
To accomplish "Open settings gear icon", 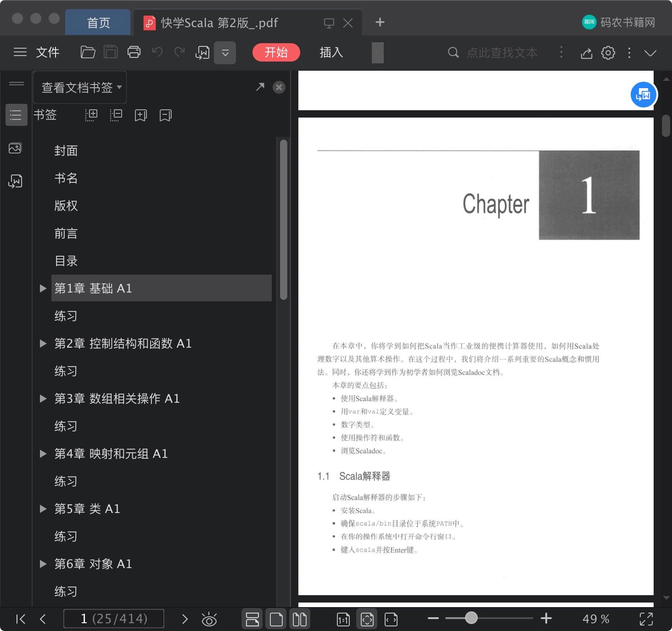I will [608, 53].
